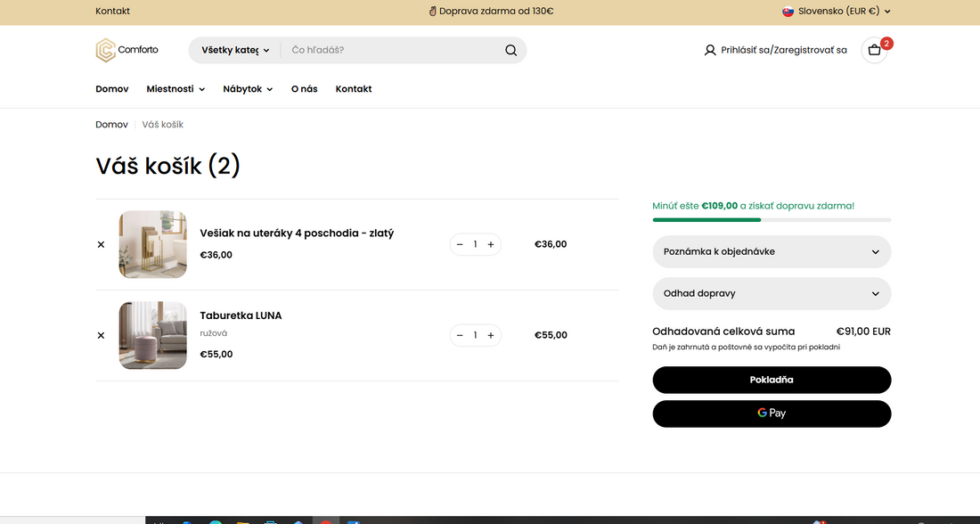
Task: Click the search magnifier icon
Action: tap(510, 50)
